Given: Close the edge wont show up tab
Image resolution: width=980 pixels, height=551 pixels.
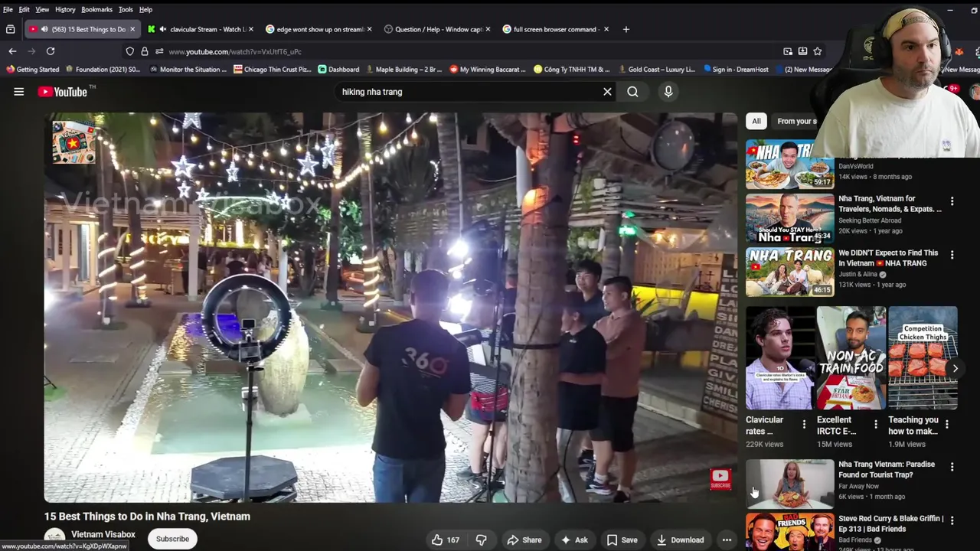Looking at the screenshot, I should click(369, 29).
